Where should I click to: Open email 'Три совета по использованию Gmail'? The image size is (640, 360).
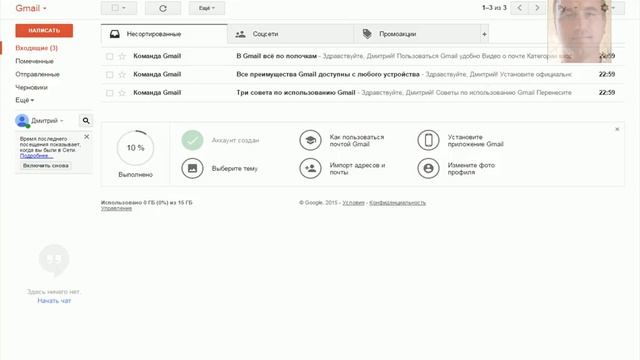coord(362,93)
